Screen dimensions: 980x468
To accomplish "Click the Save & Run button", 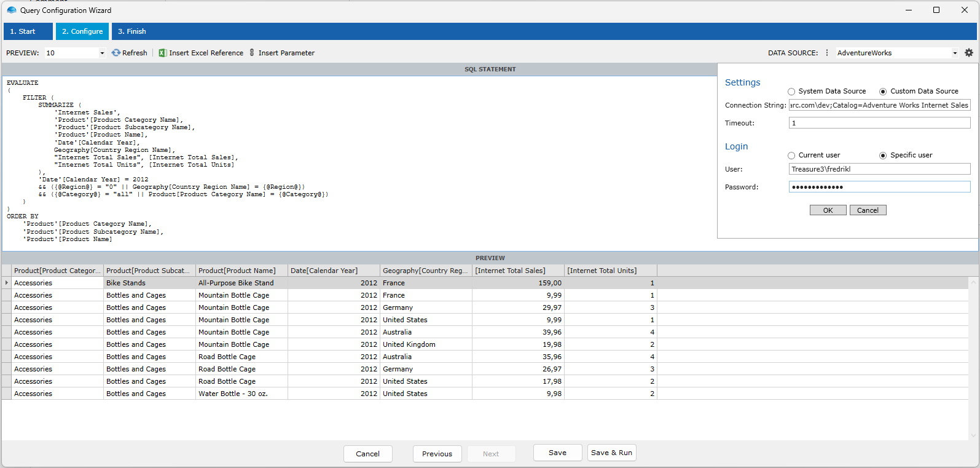I will pos(611,453).
